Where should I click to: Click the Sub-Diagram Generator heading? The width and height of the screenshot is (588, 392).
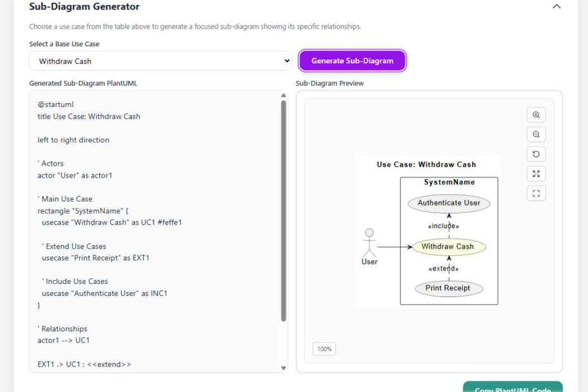pyautogui.click(x=84, y=7)
